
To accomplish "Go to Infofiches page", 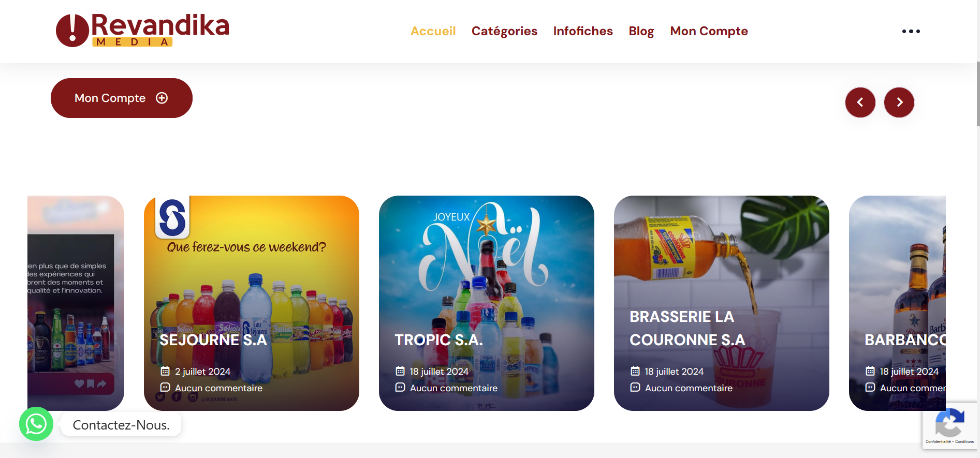I will (x=583, y=31).
